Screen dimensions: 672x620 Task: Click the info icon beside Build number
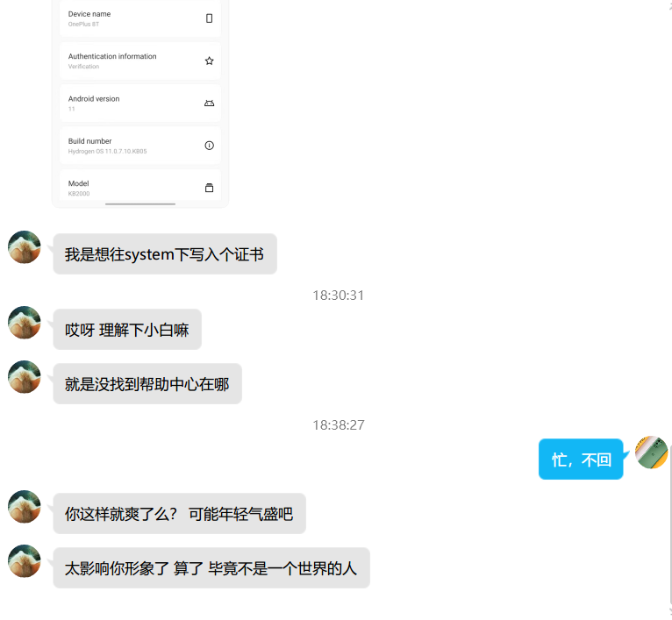tap(209, 146)
